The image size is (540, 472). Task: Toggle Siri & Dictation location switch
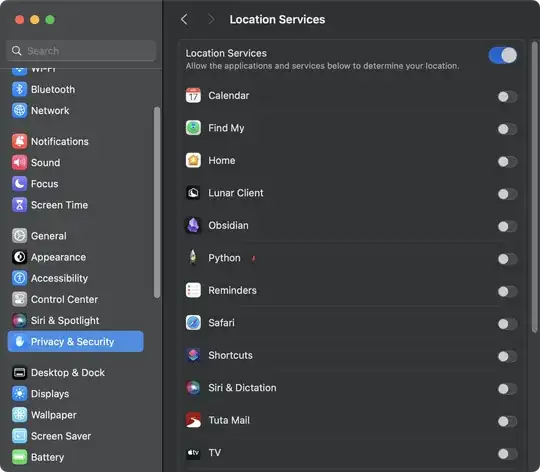(507, 389)
